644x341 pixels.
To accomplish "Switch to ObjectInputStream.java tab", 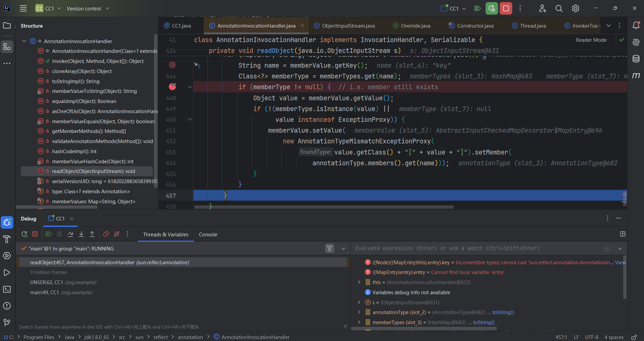I will [344, 26].
